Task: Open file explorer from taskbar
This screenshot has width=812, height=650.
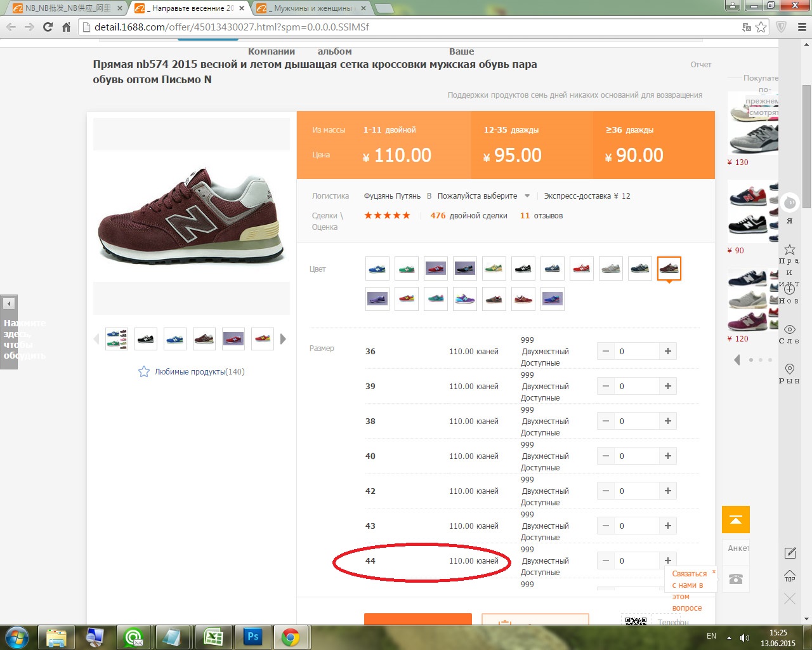Action: coord(56,637)
